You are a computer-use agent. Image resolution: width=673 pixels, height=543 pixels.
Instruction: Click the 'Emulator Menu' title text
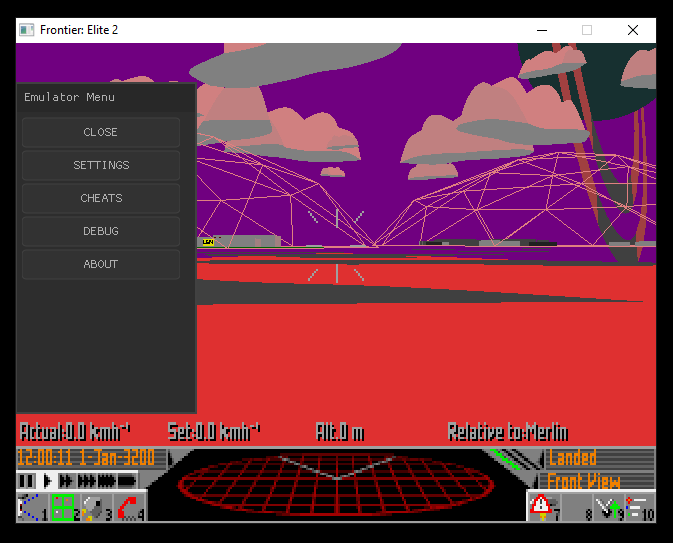tap(70, 97)
